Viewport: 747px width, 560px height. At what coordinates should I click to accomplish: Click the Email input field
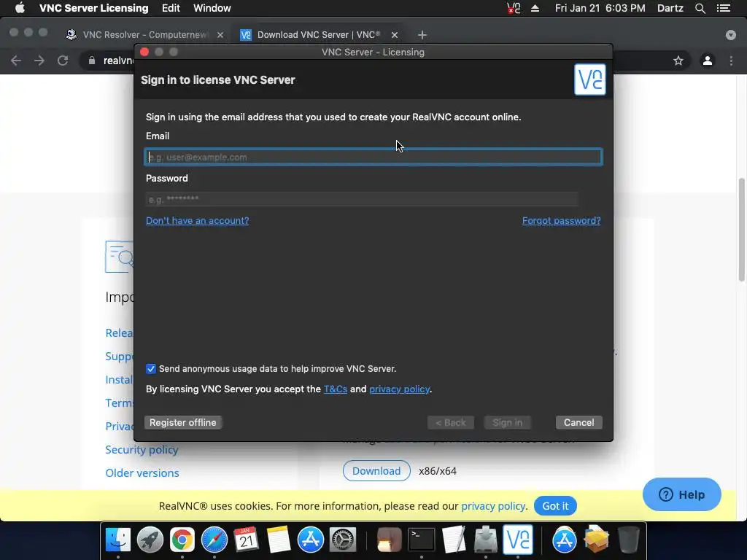pos(373,157)
